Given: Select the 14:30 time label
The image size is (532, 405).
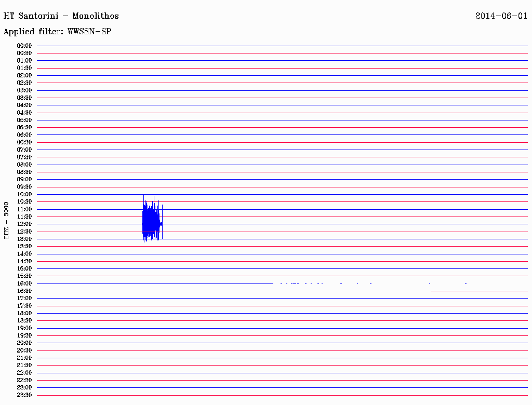Looking at the screenshot, I should coord(24,262).
